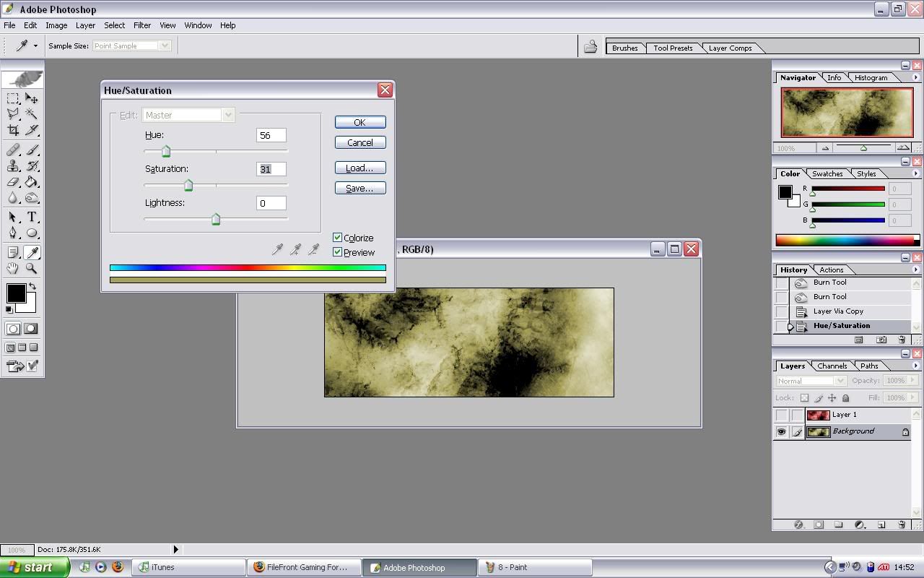The image size is (924, 578).
Task: Click the Load... button
Action: 359,168
